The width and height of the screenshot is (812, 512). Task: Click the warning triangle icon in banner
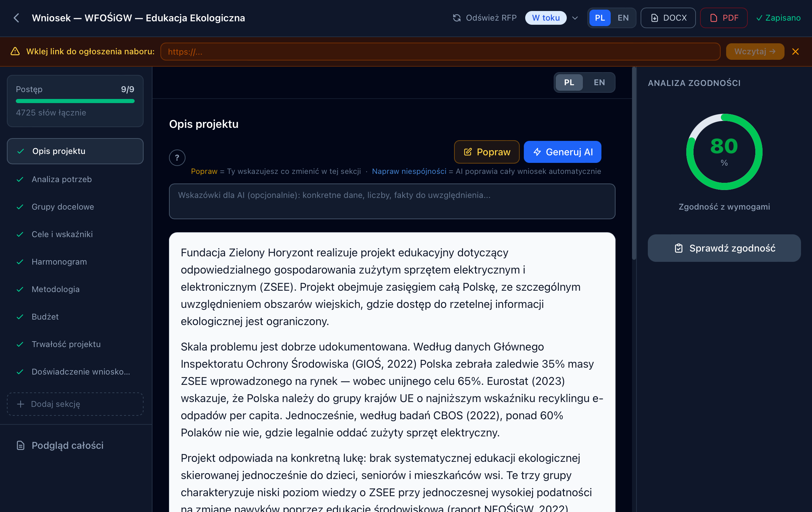click(x=15, y=52)
